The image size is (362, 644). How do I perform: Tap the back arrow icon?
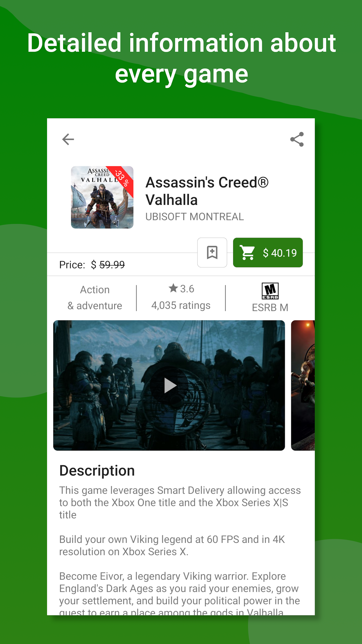point(68,139)
